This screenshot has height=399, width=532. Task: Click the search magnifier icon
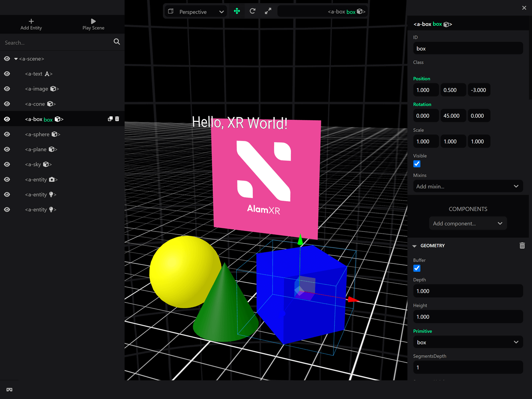(x=116, y=42)
